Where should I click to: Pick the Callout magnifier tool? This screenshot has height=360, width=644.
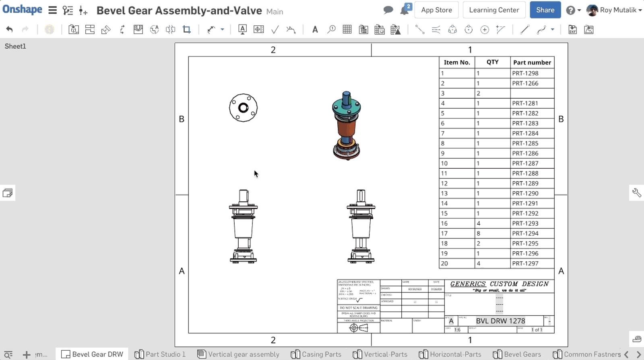tap(331, 29)
